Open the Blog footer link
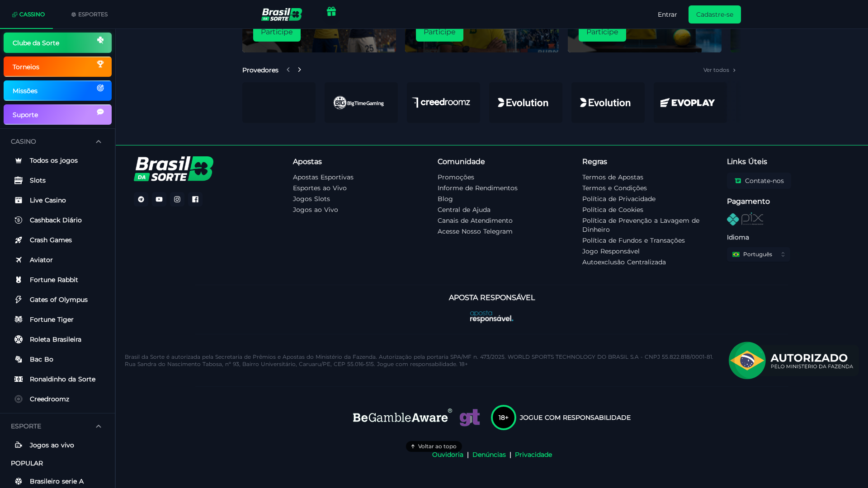 click(445, 199)
